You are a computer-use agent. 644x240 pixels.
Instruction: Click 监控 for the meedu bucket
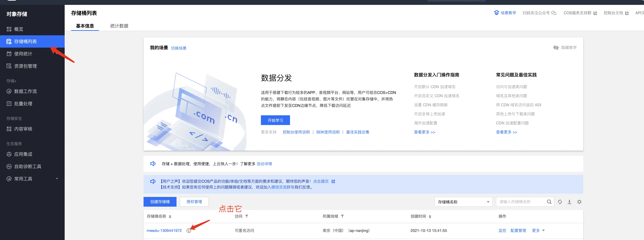pos(502,230)
